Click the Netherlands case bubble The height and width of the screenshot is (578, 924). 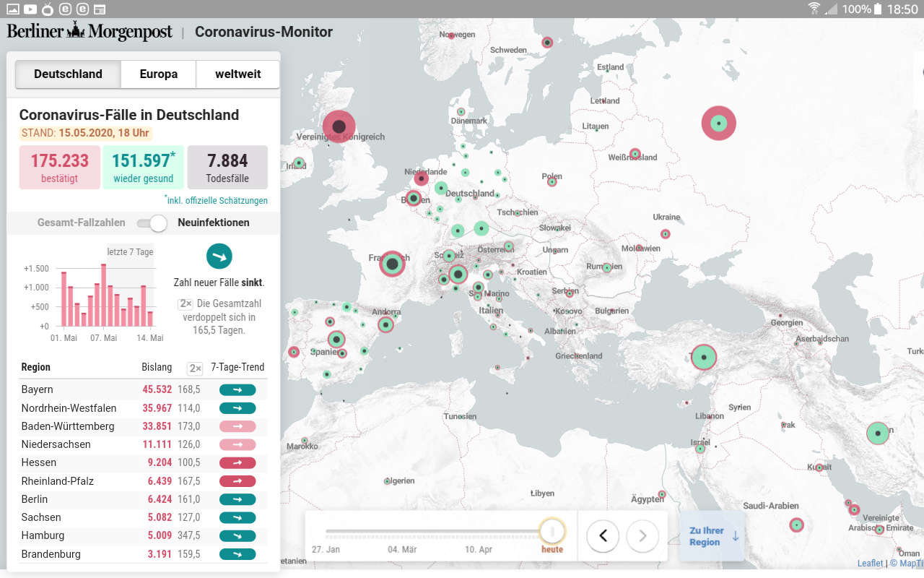[x=422, y=178]
